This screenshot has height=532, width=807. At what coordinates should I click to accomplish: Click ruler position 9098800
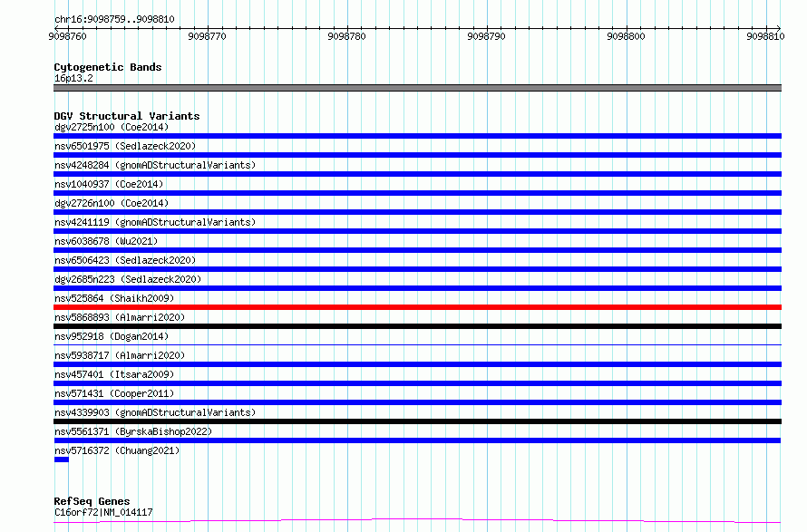pos(626,36)
